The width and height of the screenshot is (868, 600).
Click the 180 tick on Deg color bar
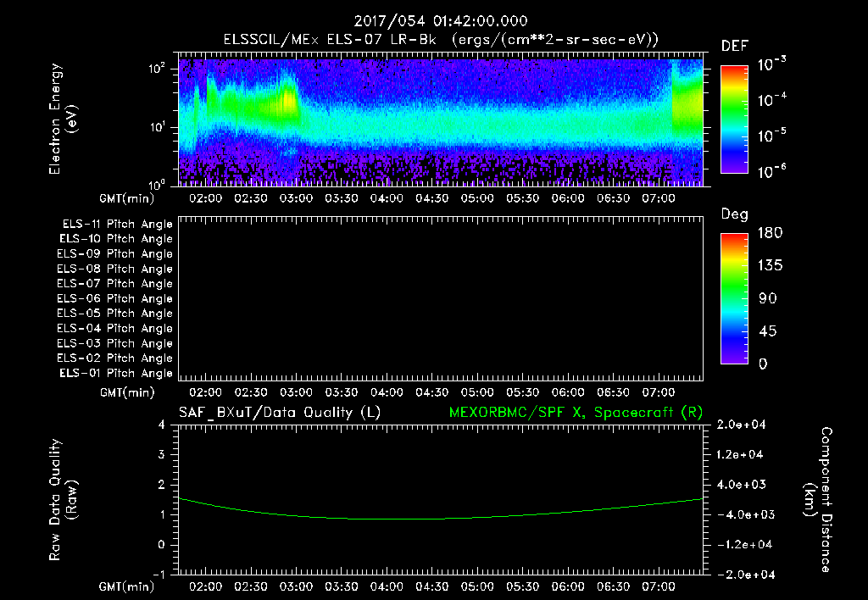click(770, 233)
